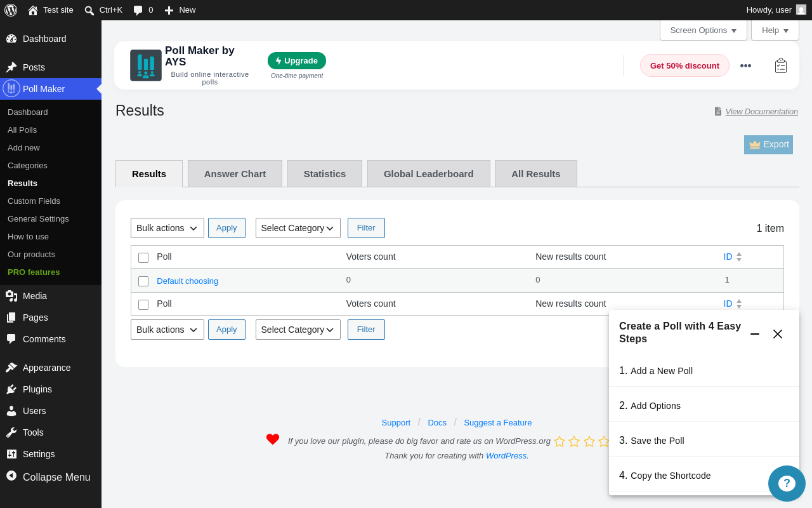812x508 pixels.
Task: Close the Create a Poll steps panel
Action: (778, 334)
